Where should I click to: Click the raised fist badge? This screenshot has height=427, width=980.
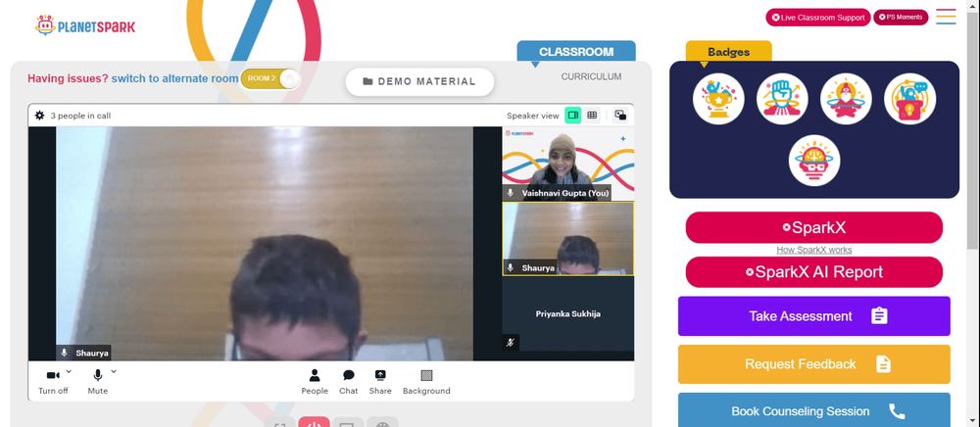pos(782,99)
